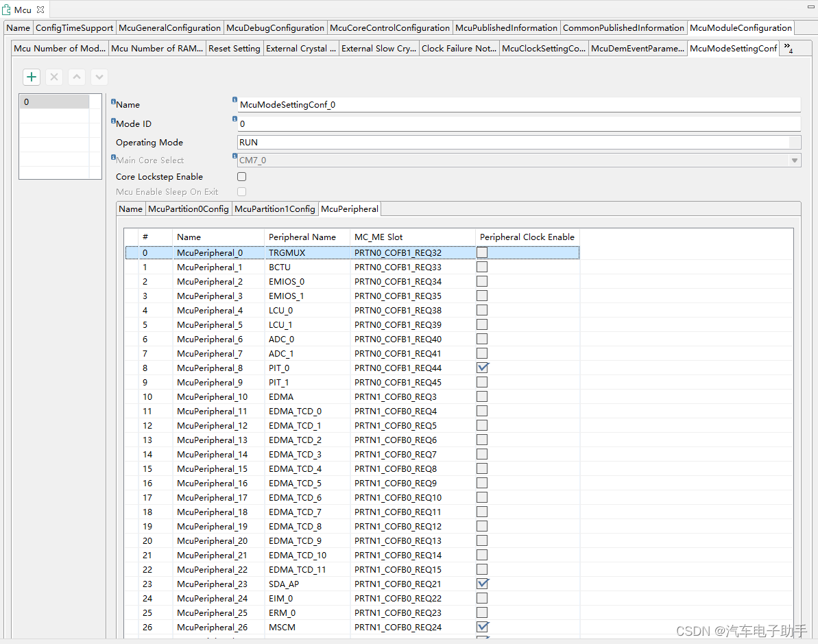This screenshot has height=644, width=818.
Task: Minimize the editor pane
Action: click(x=811, y=7)
